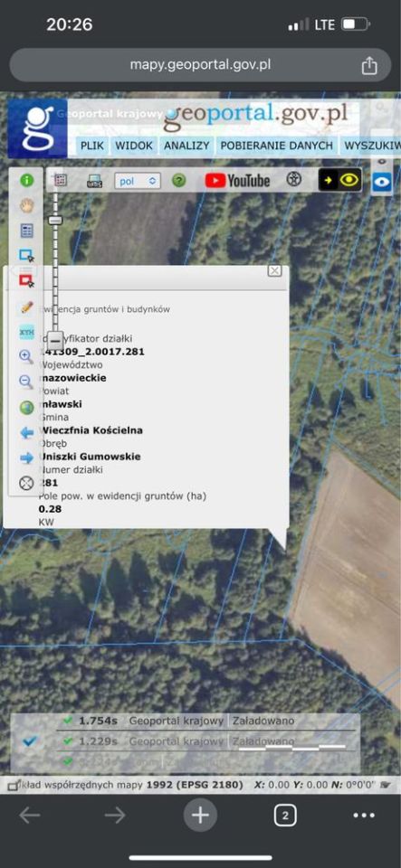Open browser three dots menu

tap(364, 816)
